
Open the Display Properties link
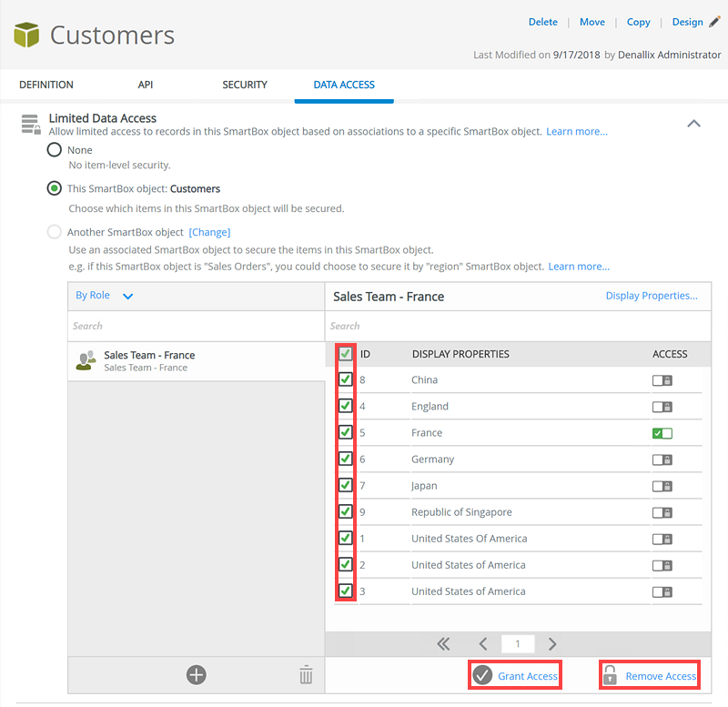tap(652, 296)
